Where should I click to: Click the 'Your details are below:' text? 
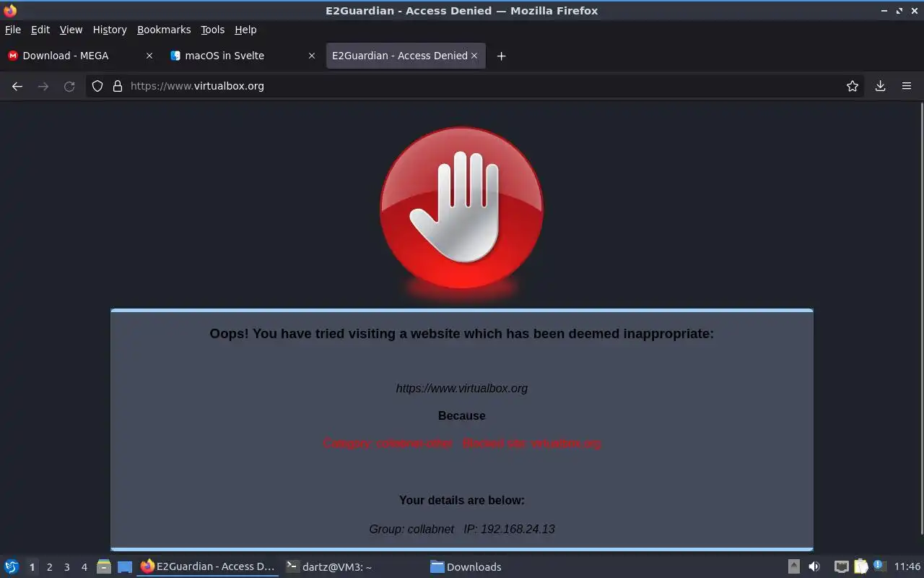click(462, 500)
